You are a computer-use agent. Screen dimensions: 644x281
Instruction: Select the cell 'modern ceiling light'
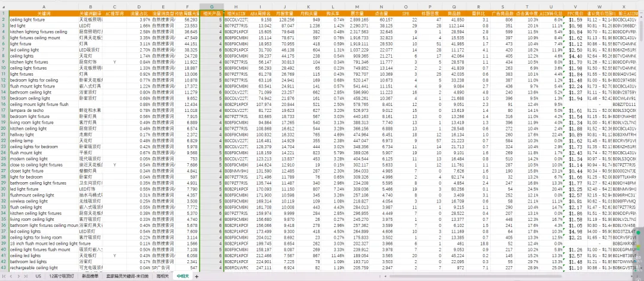tap(44, 159)
